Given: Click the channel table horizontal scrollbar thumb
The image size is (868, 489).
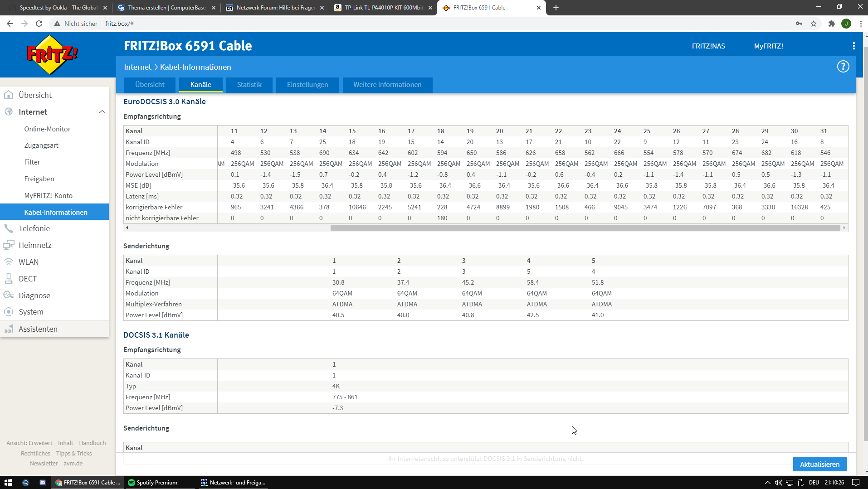Looking at the screenshot, I should (x=585, y=228).
